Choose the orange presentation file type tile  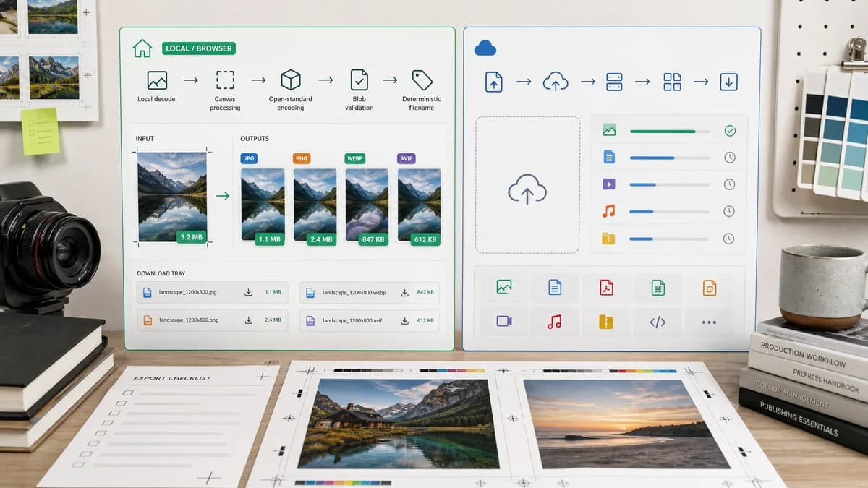[x=709, y=287]
